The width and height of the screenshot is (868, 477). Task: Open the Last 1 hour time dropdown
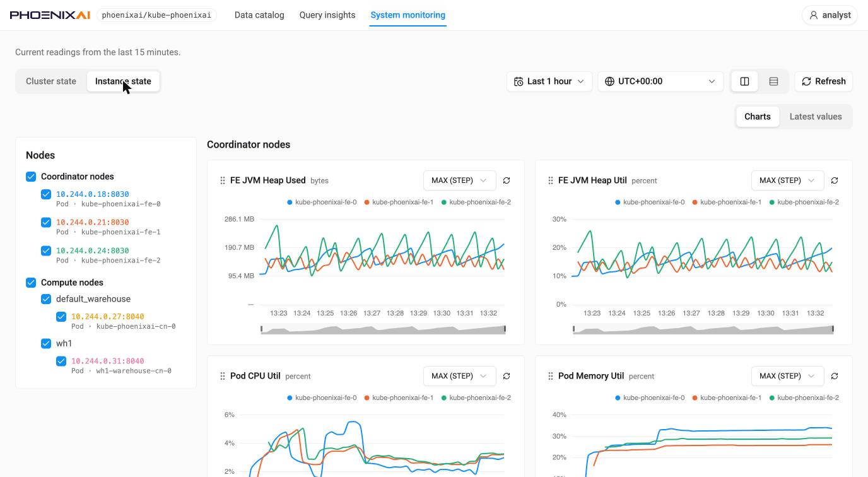549,81
